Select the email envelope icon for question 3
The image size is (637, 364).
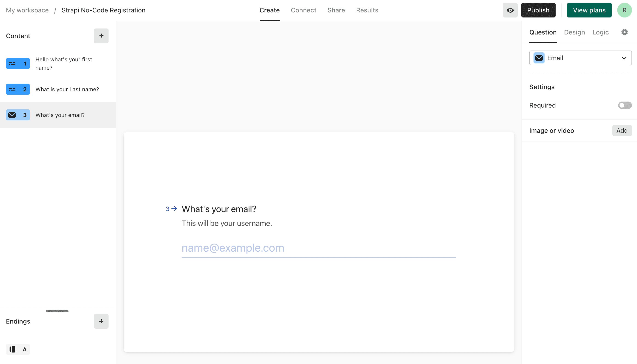tap(12, 115)
